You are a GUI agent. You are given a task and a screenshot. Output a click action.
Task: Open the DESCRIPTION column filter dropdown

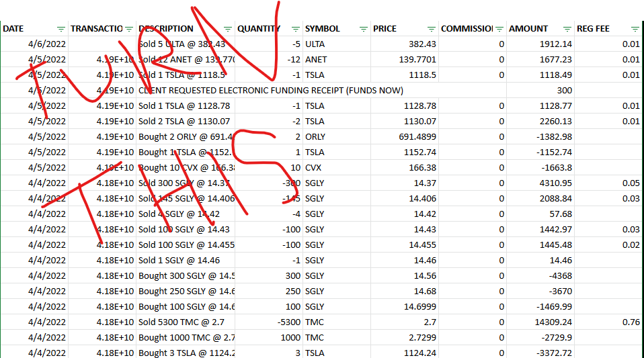click(x=227, y=29)
